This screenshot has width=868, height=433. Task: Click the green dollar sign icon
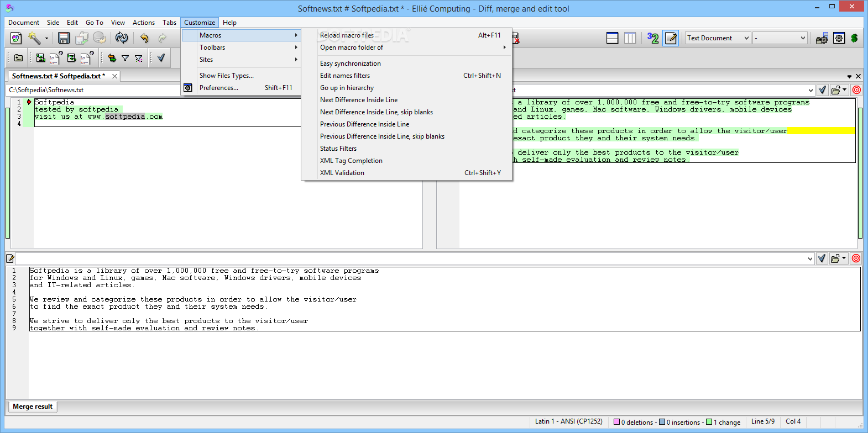(854, 38)
